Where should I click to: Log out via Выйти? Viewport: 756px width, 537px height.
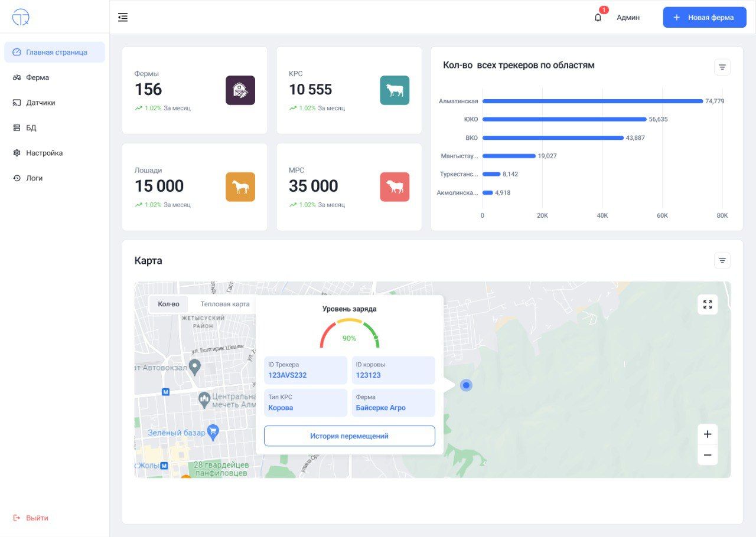pos(31,518)
